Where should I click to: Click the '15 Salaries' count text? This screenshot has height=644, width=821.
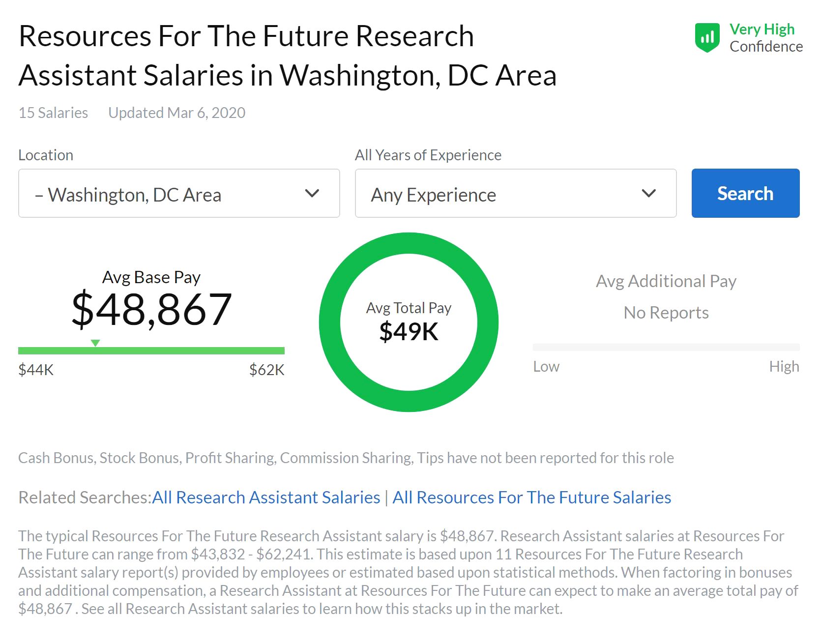click(53, 113)
